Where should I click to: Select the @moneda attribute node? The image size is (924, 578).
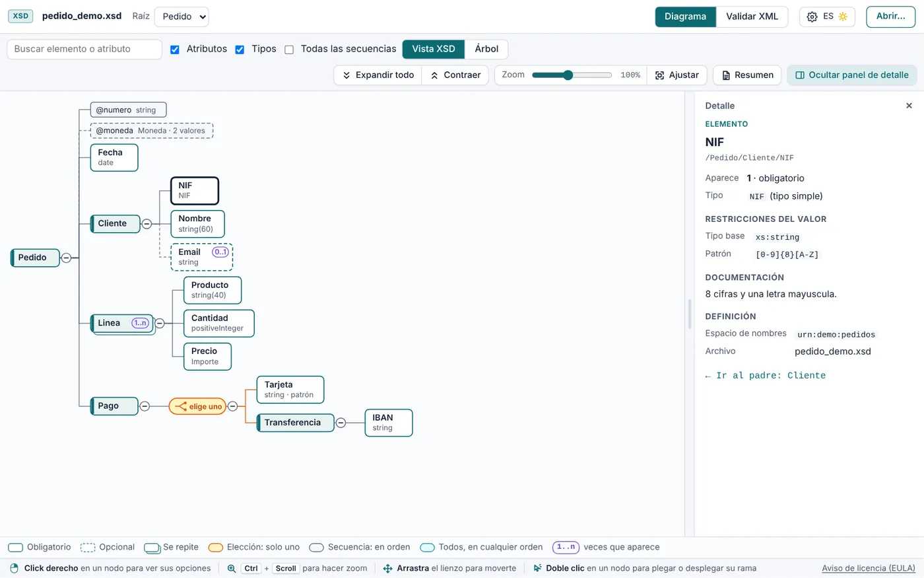coord(152,131)
